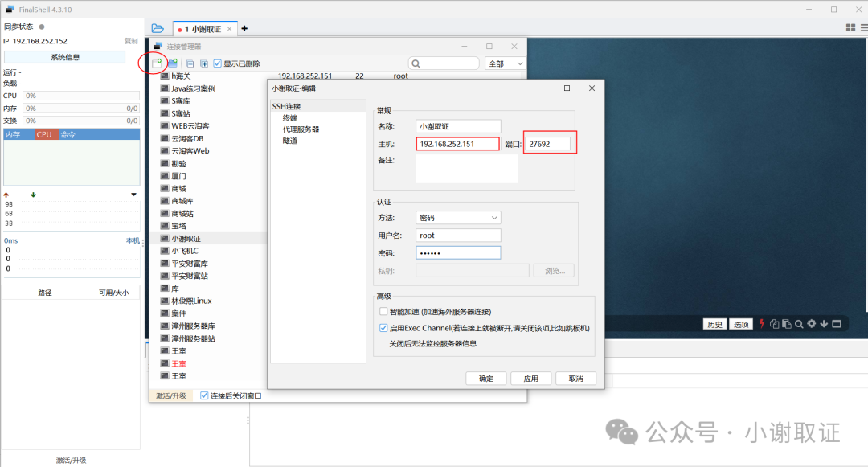Click the red lightning quick-command icon

(762, 324)
